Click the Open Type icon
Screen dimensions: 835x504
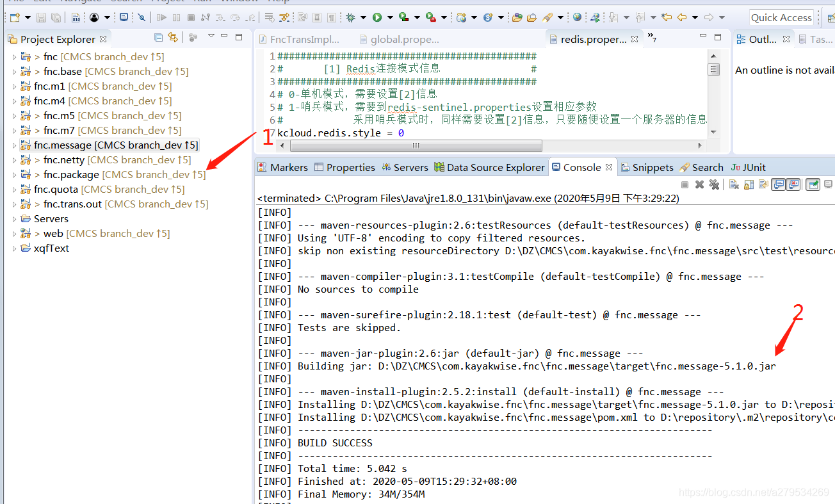[517, 17]
